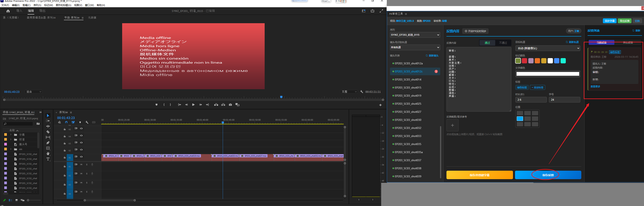Hide video track V1 with eye icon

click(x=81, y=157)
